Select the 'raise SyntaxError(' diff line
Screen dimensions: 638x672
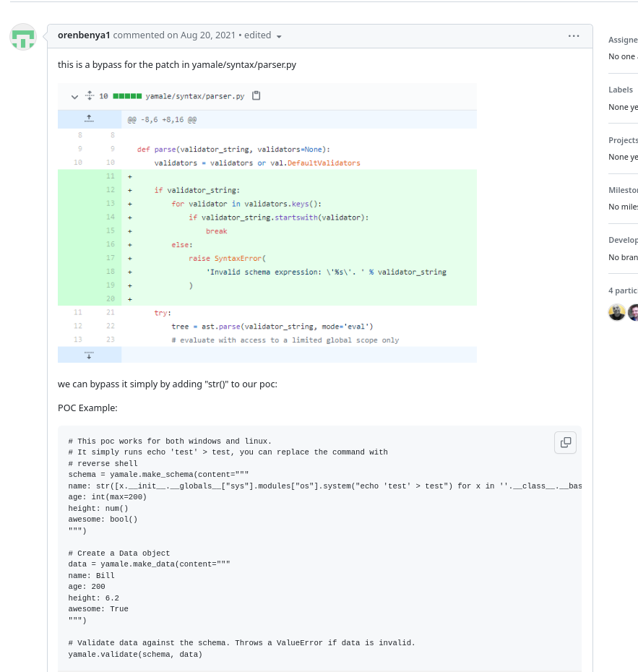point(227,259)
